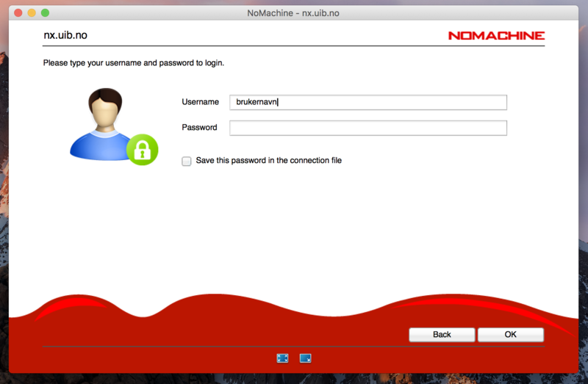Close the NoMachine window with the red button
588x384 pixels.
coord(18,13)
